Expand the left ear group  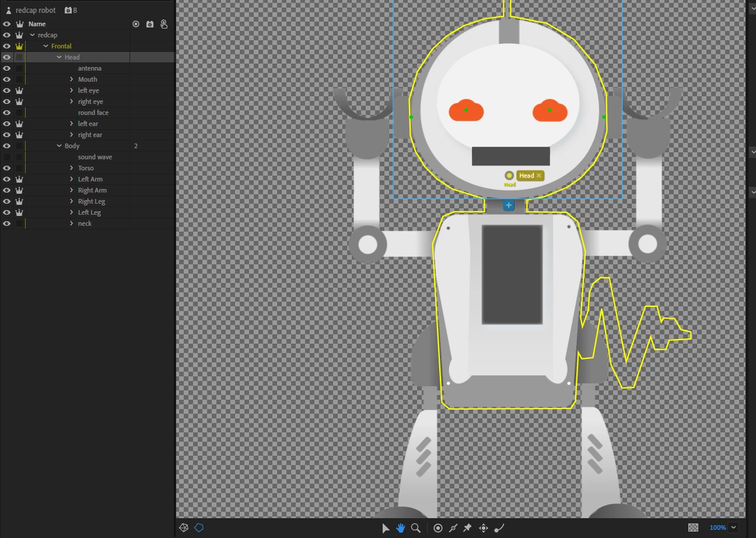pyautogui.click(x=72, y=124)
